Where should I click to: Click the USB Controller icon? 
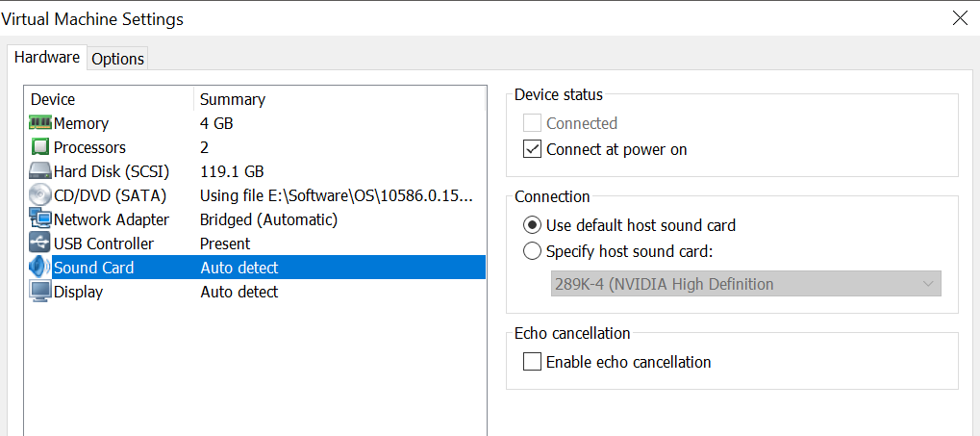click(39, 244)
